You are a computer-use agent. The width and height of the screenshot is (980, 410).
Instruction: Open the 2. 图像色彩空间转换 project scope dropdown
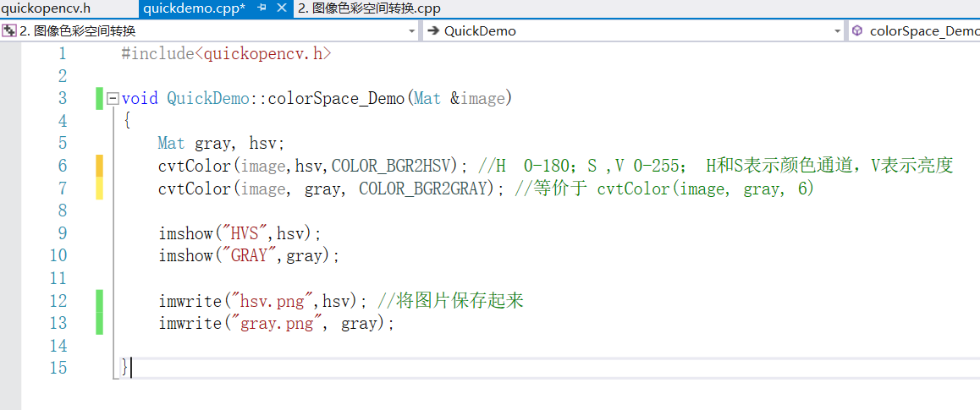(412, 31)
